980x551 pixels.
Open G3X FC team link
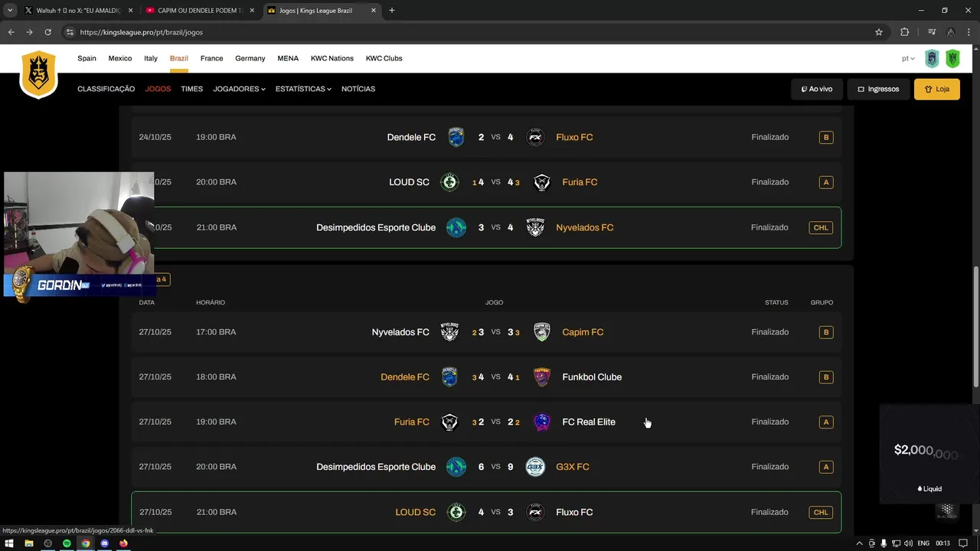click(573, 467)
